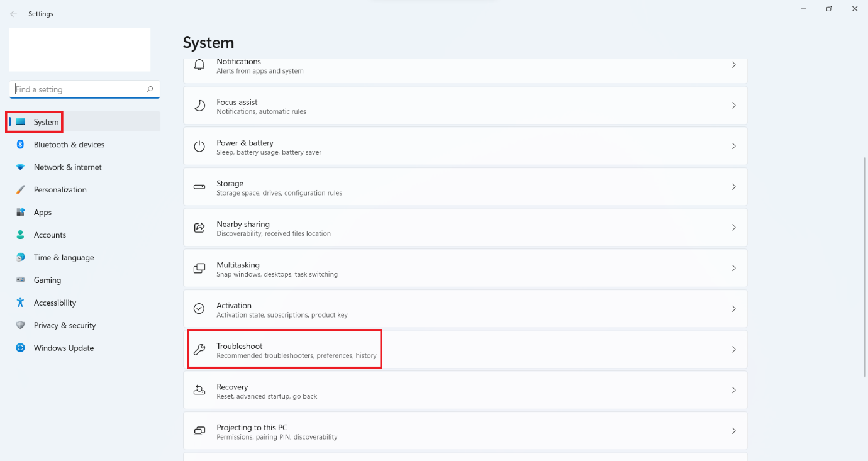Open Nearby sharing via right chevron
The height and width of the screenshot is (461, 868).
[x=733, y=228]
